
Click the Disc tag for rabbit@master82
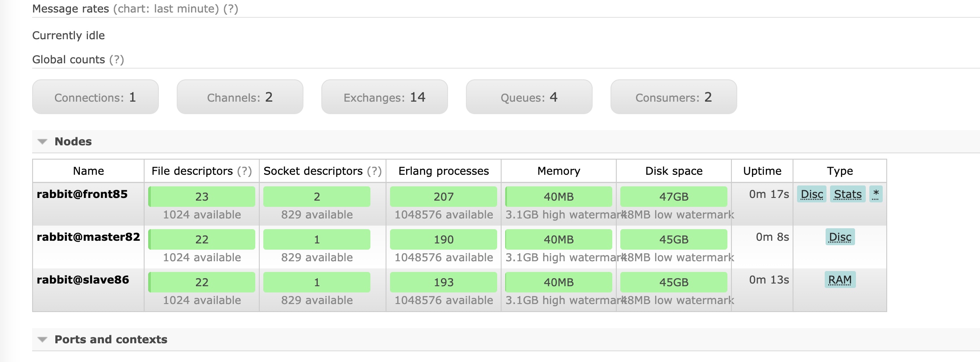point(840,237)
